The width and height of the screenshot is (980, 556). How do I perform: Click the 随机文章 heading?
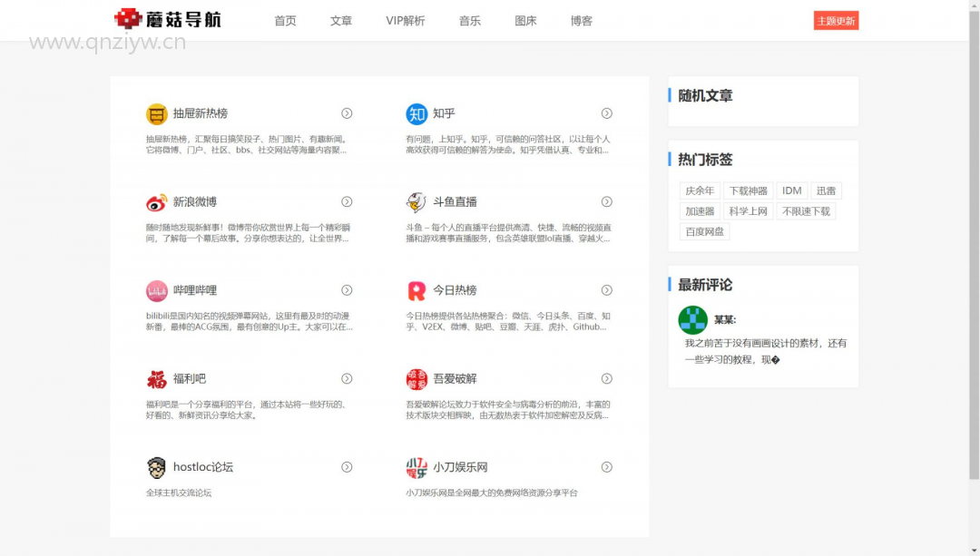coord(705,95)
